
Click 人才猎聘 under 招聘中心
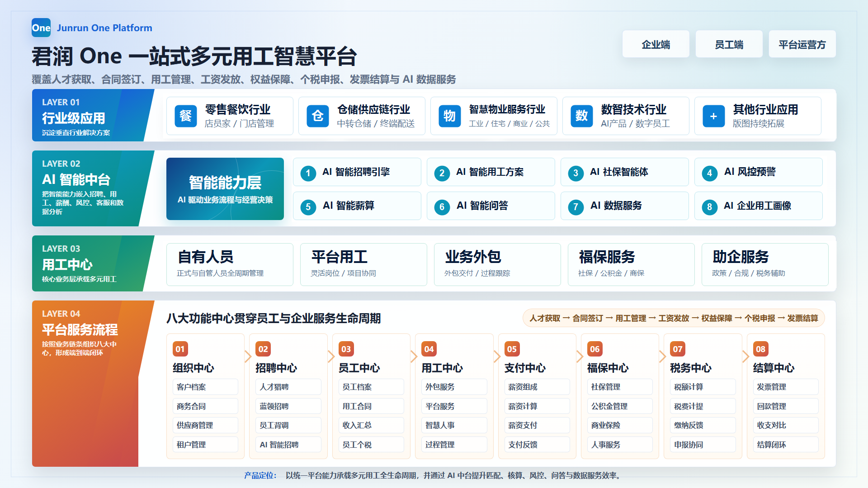point(288,387)
